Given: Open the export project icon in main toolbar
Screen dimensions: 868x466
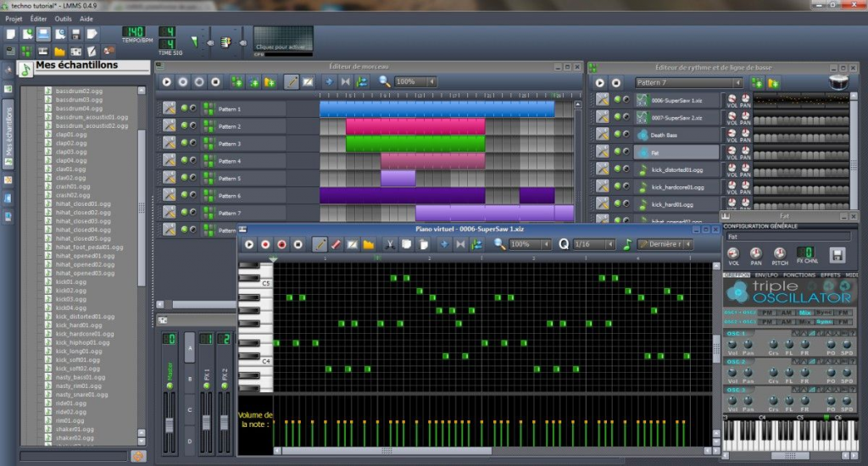Looking at the screenshot, I should tap(92, 34).
